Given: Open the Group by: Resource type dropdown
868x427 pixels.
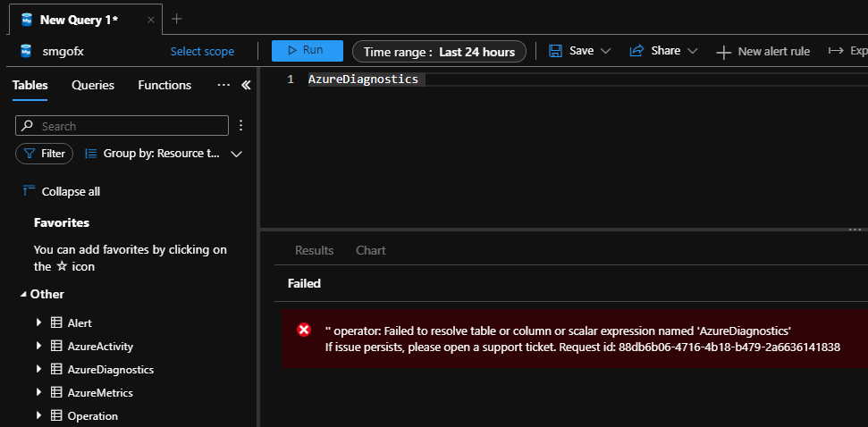Looking at the screenshot, I should (x=164, y=154).
